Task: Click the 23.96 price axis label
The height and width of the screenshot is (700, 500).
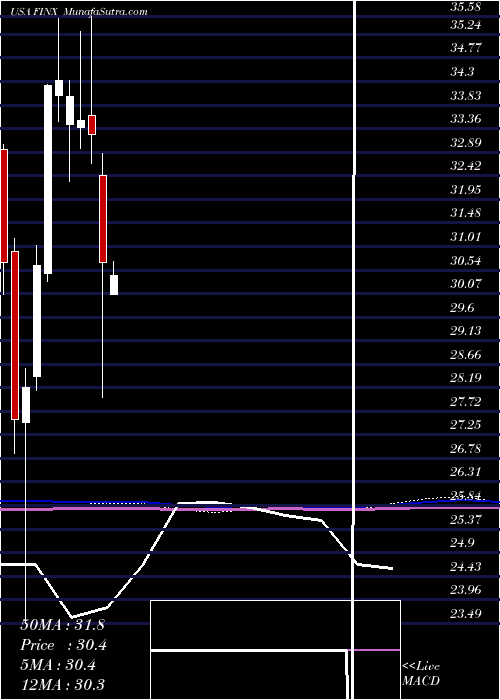Action: (x=465, y=590)
